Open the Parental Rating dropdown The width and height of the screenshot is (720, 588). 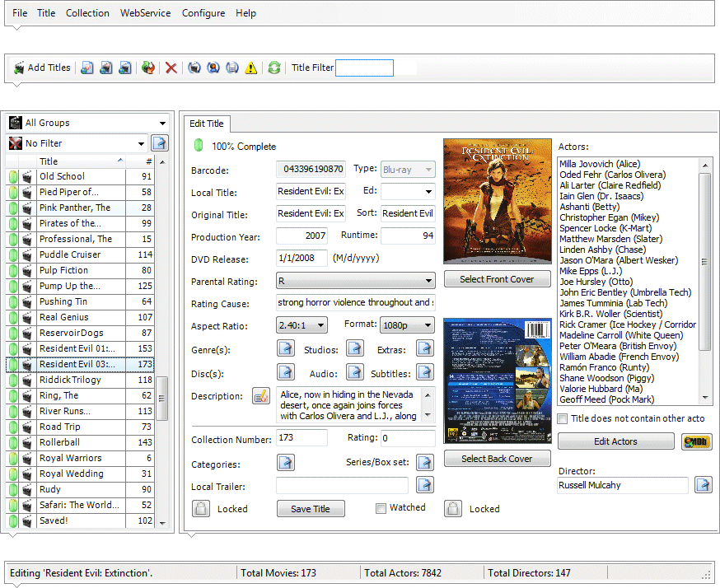430,280
